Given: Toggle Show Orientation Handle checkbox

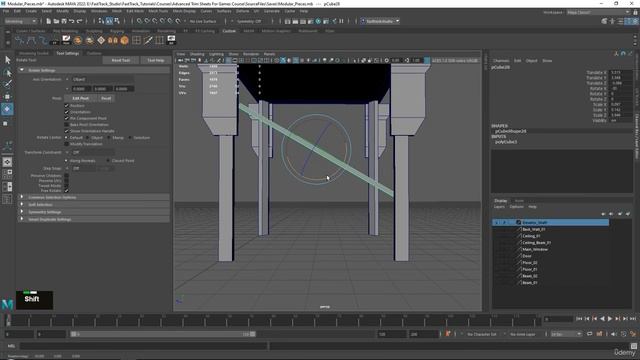Looking at the screenshot, I should coord(67,131).
